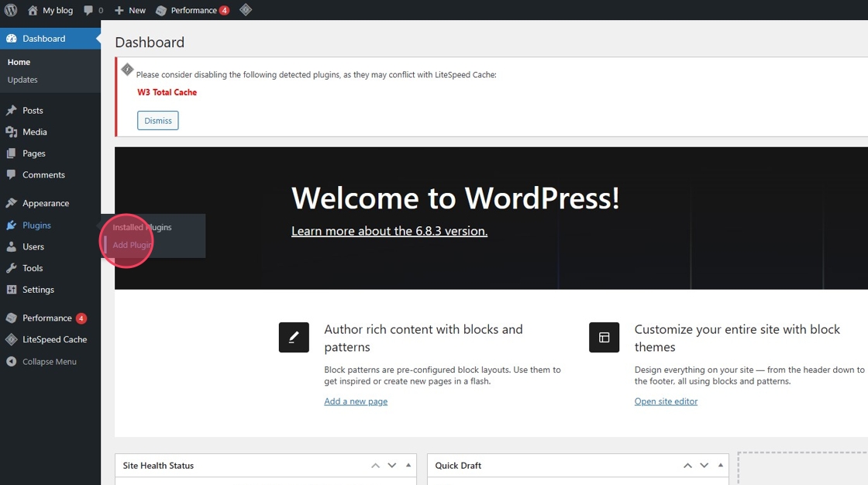Dismiss the LiteSpeed Cache conflict notice

[158, 121]
